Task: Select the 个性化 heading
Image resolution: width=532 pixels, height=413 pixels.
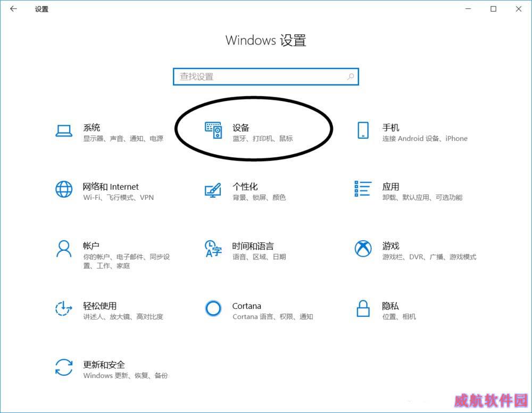Action: click(x=245, y=187)
